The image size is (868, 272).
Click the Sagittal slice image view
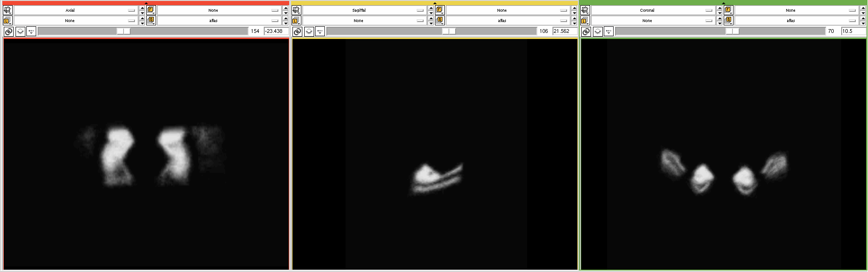point(435,154)
